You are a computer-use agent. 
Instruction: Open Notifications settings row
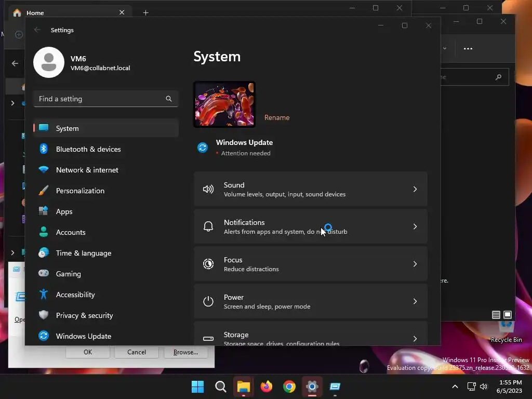pos(311,227)
